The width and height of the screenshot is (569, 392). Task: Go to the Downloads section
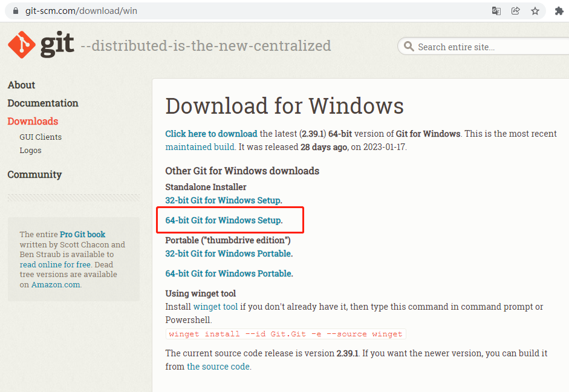point(33,121)
